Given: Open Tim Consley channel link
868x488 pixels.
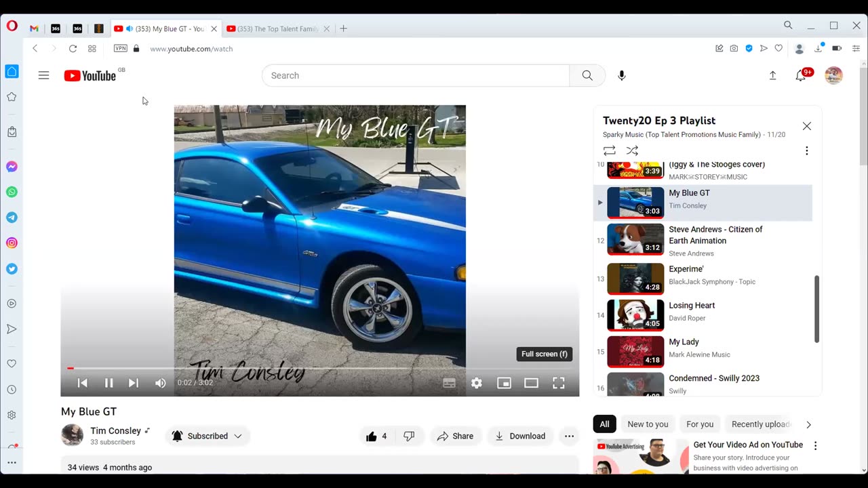Looking at the screenshot, I should click(x=115, y=431).
